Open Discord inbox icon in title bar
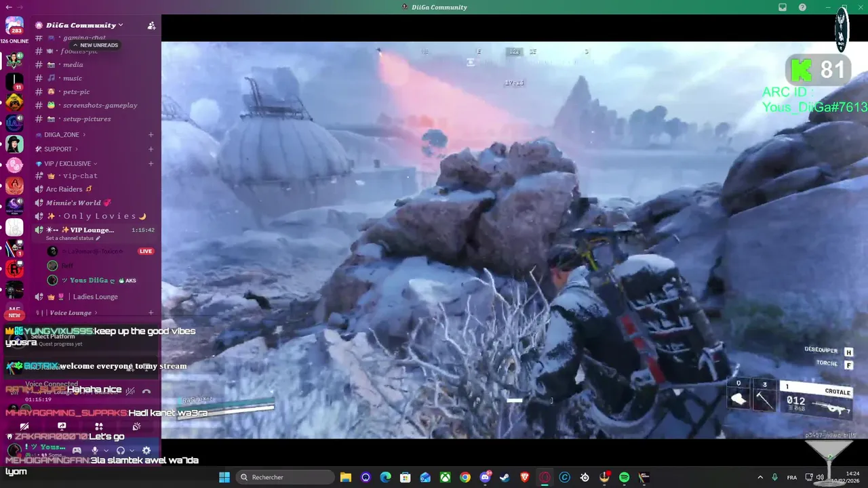 pos(783,7)
